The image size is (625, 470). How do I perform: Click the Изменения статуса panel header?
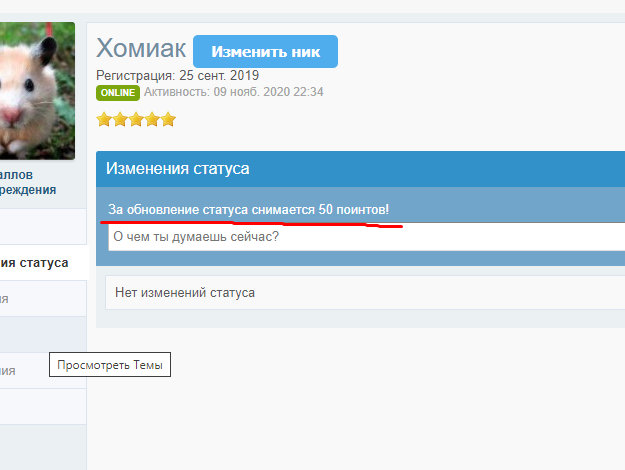pyautogui.click(x=360, y=169)
